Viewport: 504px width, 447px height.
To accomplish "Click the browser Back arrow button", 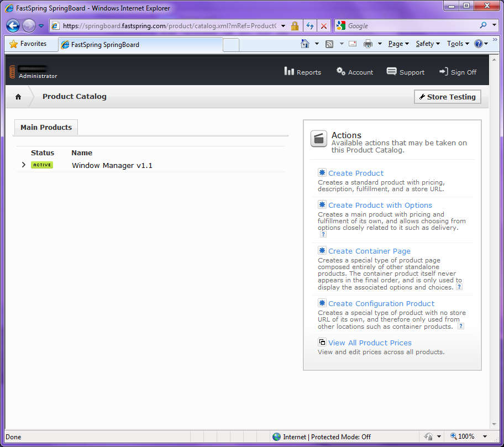I will point(13,26).
